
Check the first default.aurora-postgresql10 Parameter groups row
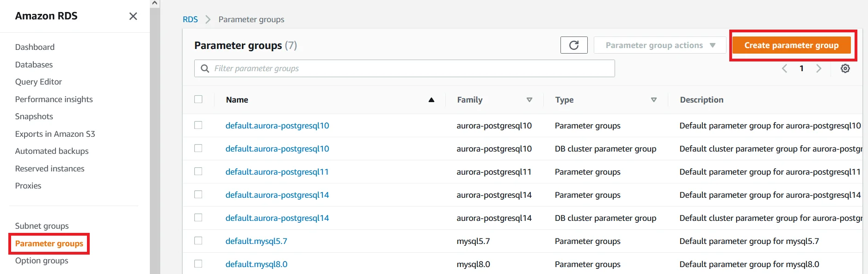[198, 125]
